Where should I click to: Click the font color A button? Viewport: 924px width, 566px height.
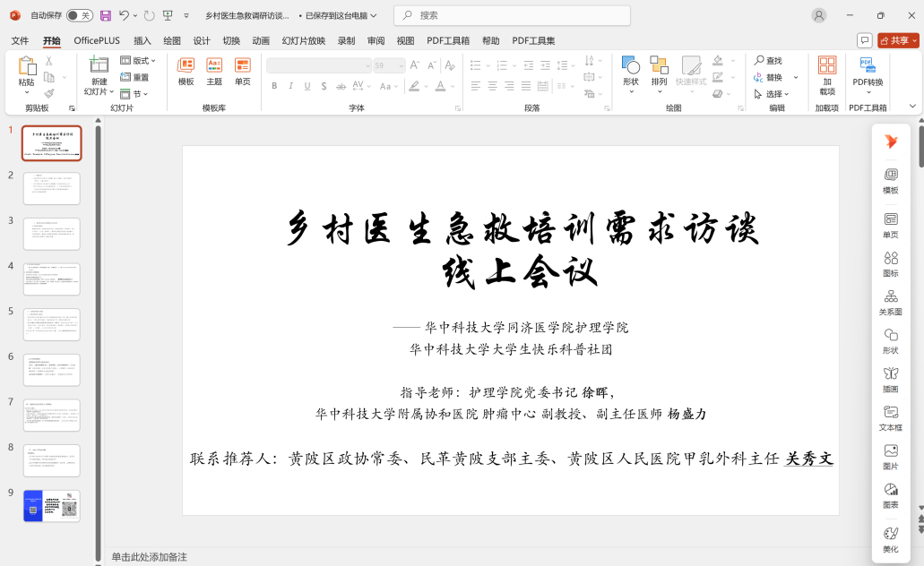pyautogui.click(x=440, y=86)
